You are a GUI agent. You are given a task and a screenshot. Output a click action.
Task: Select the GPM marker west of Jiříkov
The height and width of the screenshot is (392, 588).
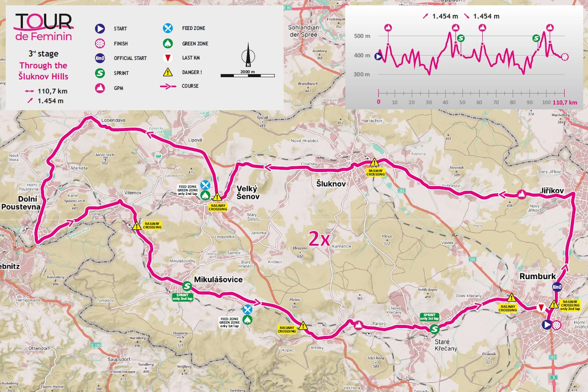click(521, 194)
